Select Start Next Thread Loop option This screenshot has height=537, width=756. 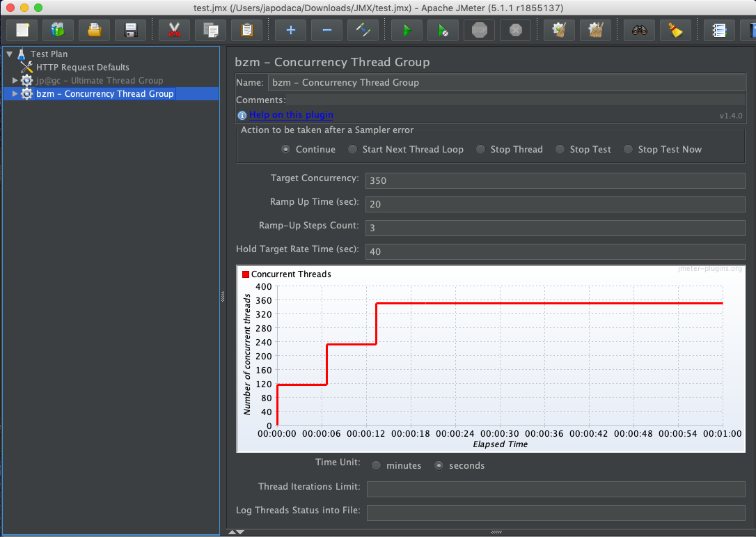(x=352, y=150)
